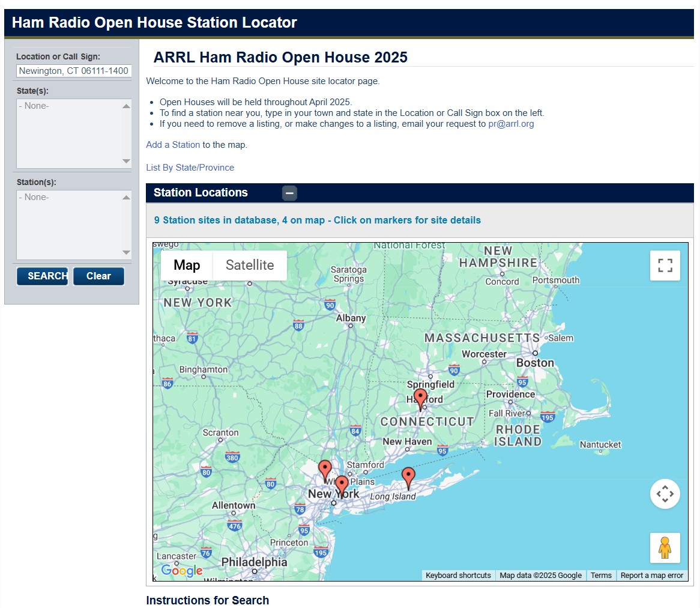Open the State(s) selection list
The image size is (700, 608).
(73, 133)
